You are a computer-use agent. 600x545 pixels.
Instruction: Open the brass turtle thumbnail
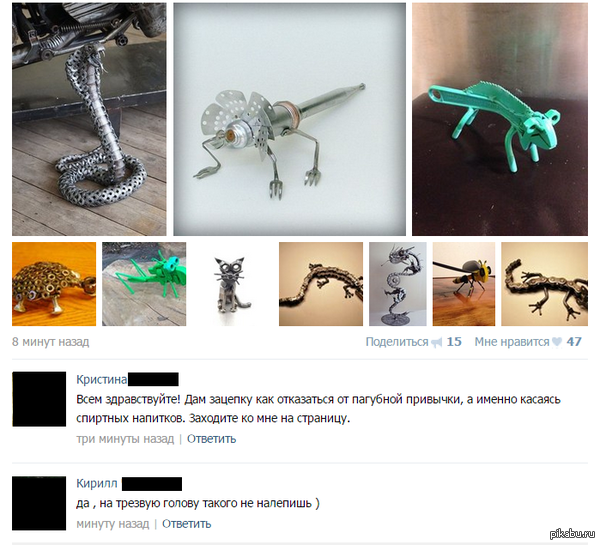coord(54,284)
